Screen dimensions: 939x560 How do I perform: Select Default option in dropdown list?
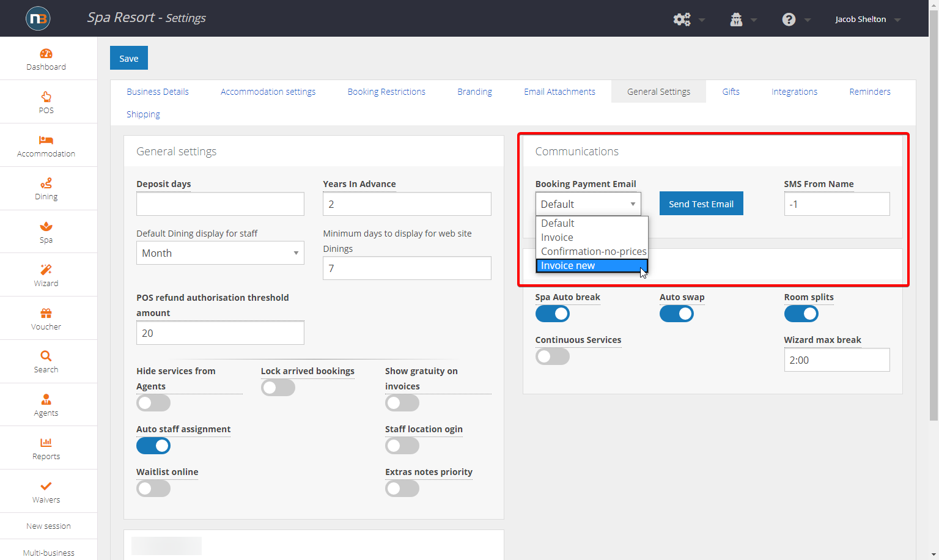[x=592, y=223]
